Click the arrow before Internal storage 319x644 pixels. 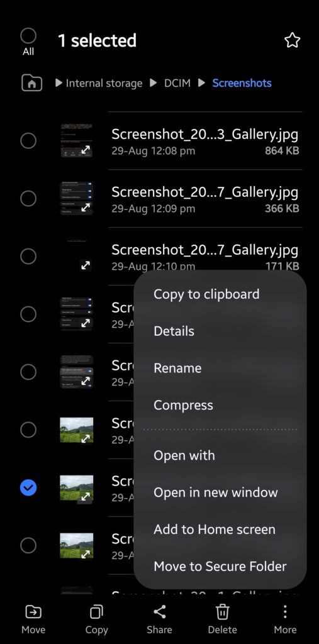click(59, 83)
